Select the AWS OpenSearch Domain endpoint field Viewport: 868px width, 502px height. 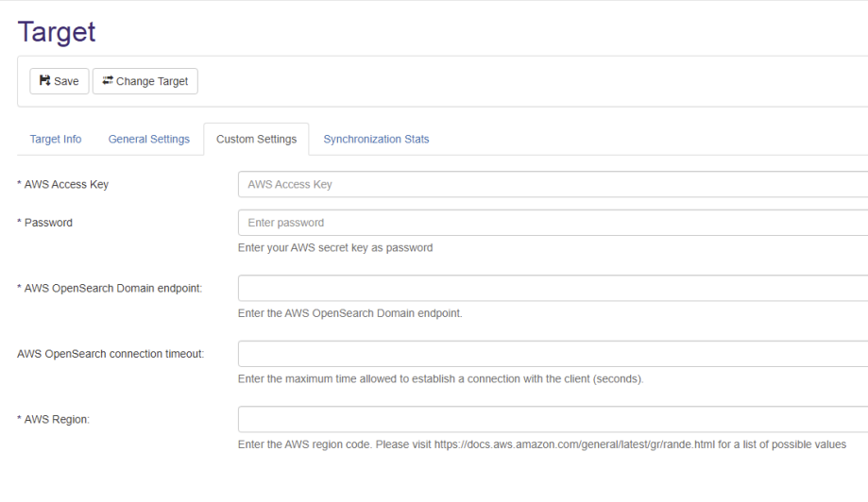pyautogui.click(x=553, y=288)
